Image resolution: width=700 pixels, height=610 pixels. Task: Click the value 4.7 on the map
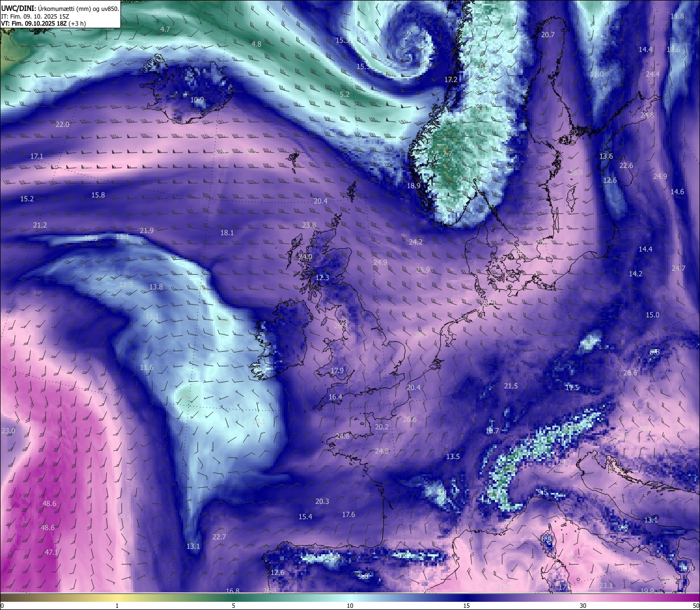tap(165, 29)
